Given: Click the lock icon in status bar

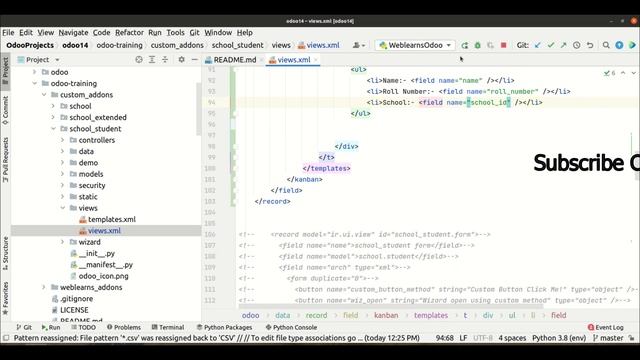Looking at the screenshot, I should [631, 338].
